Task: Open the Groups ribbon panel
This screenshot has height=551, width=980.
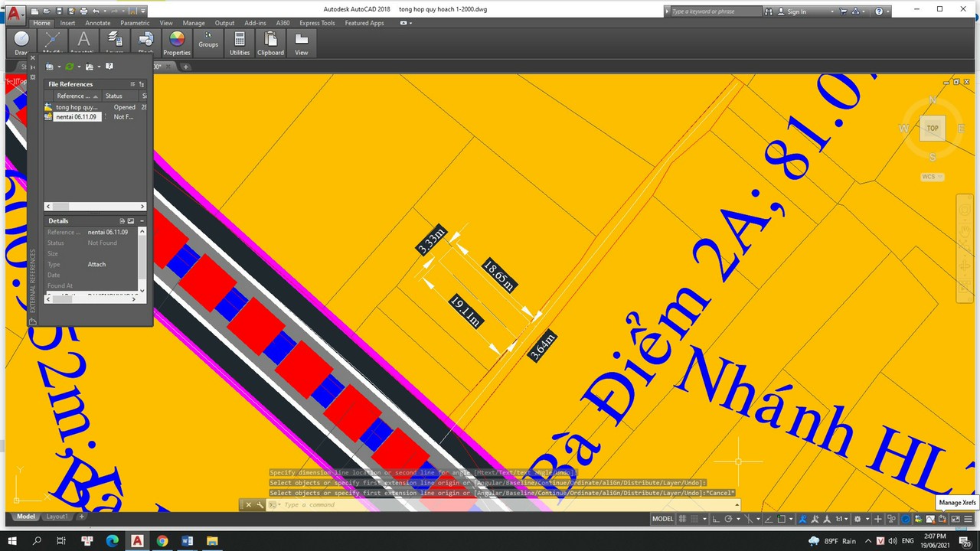Action: [x=208, y=43]
